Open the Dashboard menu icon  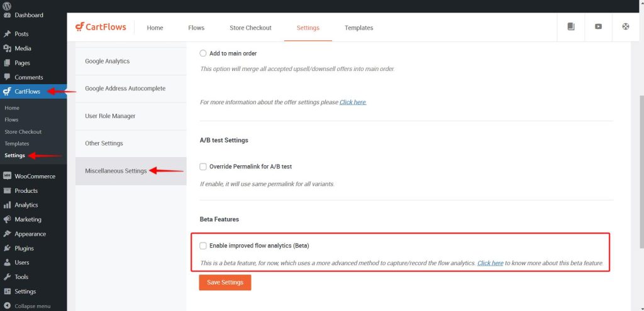(x=7, y=15)
